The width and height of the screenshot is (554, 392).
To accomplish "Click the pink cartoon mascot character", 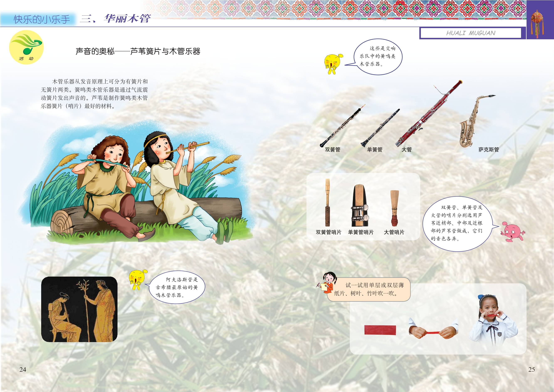I will point(512,232).
